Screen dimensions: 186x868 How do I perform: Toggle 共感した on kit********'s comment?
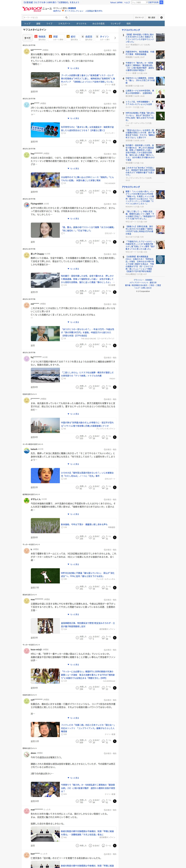[x=81, y=92]
